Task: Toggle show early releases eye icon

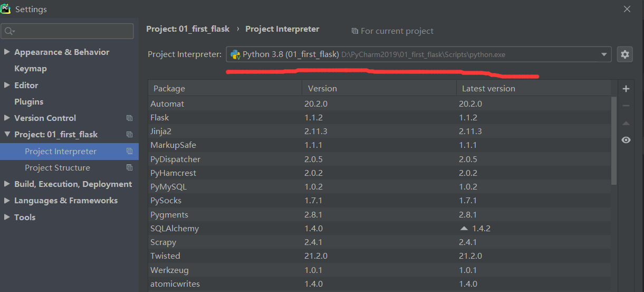Action: pos(626,140)
